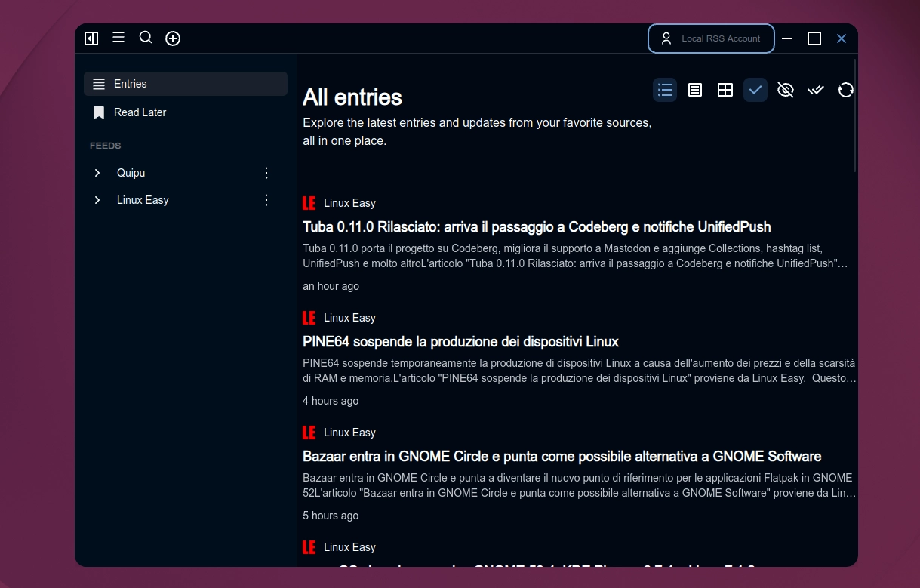Toggle hide read entries eye icon
Viewport: 920px width, 588px height.
click(786, 91)
